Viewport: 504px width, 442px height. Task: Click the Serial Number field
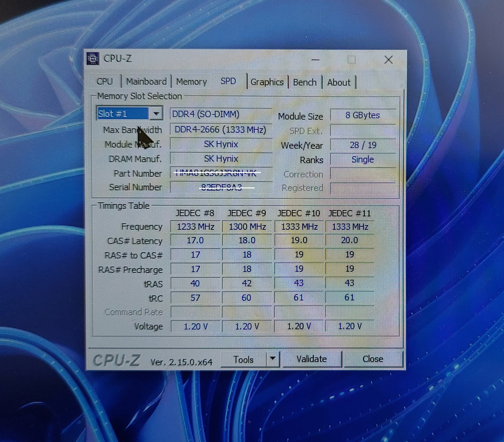(221, 188)
